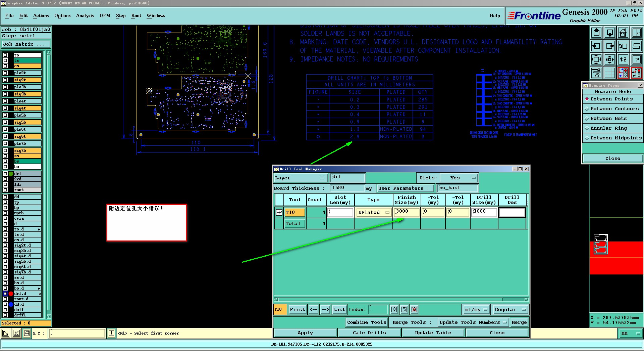Open the Regular dropdown
The height and width of the screenshot is (351, 644).
(510, 310)
